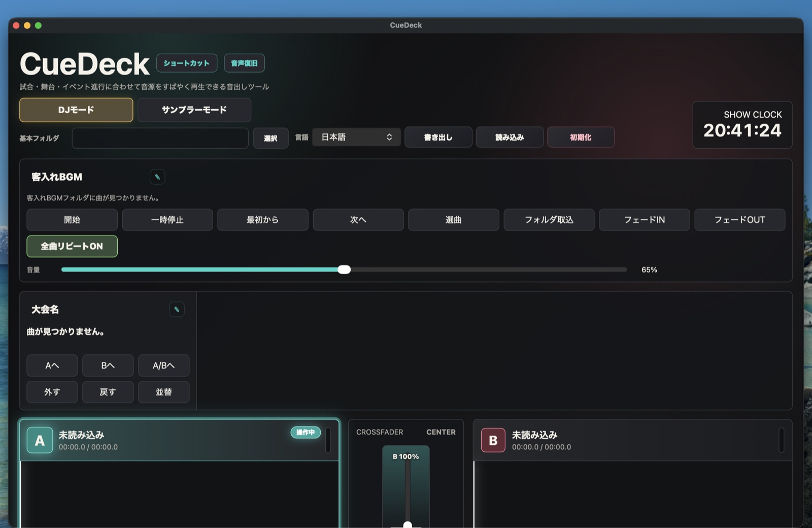The image size is (812, 528).
Task: Click the B deck badge icon
Action: [x=493, y=440]
